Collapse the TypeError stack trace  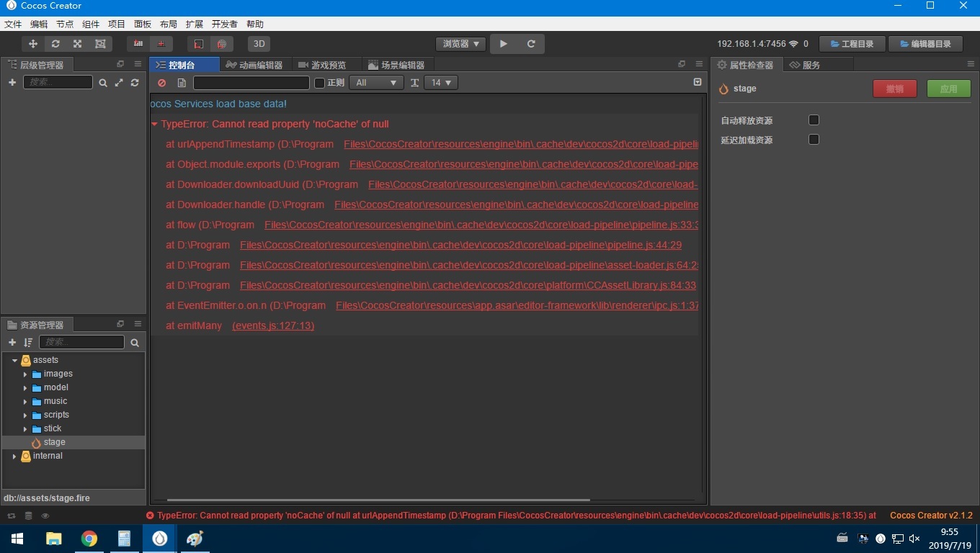154,124
